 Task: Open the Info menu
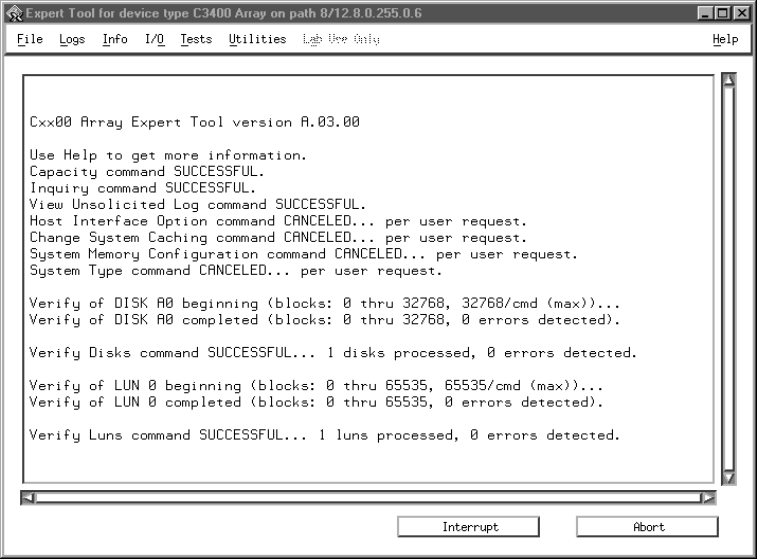coord(115,39)
